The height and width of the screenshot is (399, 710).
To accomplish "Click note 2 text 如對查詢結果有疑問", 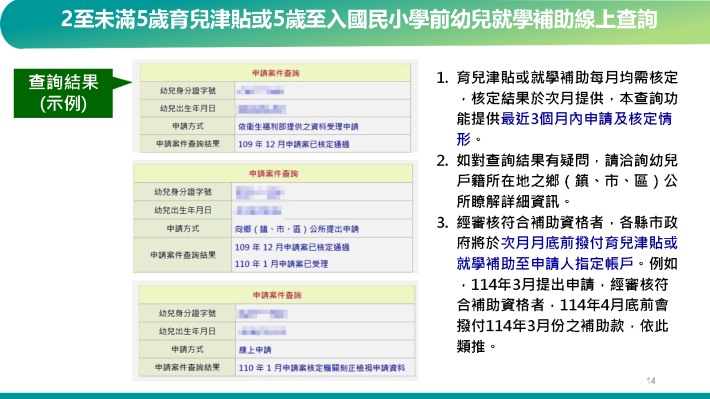I will tap(523, 160).
